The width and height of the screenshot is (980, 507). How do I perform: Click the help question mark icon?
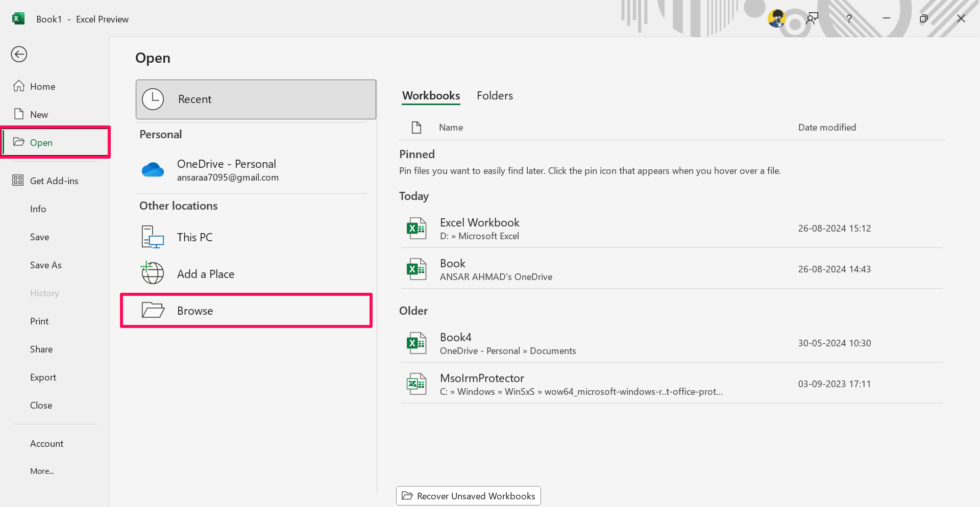tap(849, 19)
